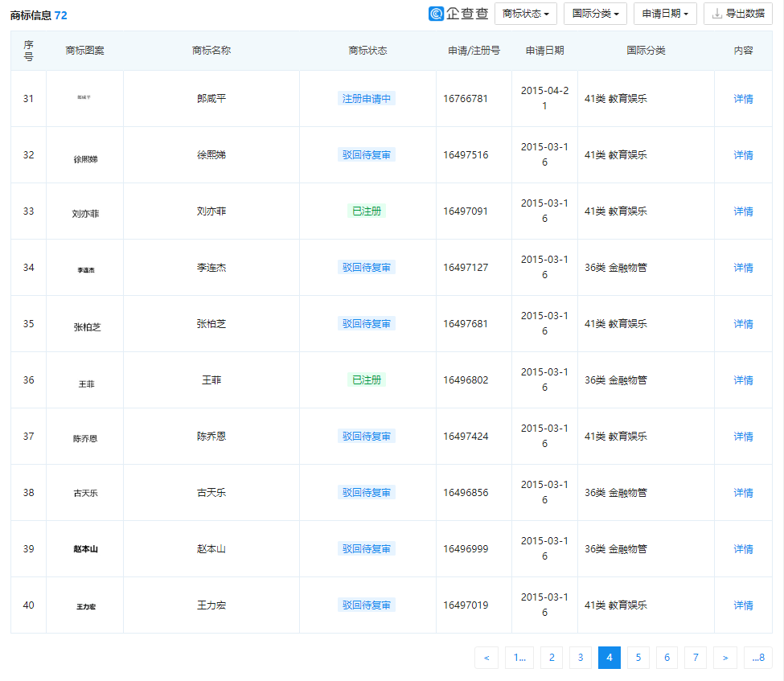Click the 陈乔恩 trademark image thumbnail
Image resolution: width=784 pixels, height=681 pixels.
(x=85, y=438)
